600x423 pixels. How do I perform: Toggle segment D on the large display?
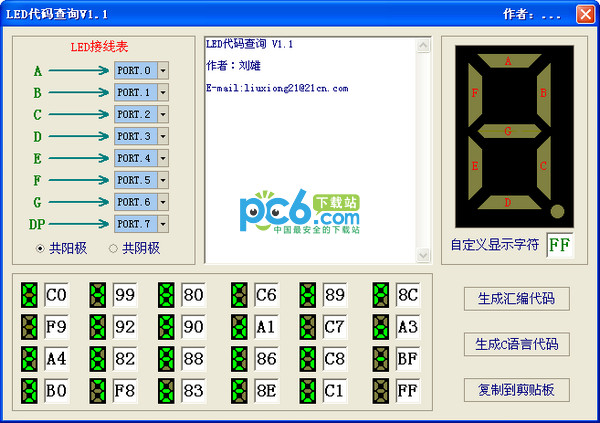pyautogui.click(x=509, y=202)
